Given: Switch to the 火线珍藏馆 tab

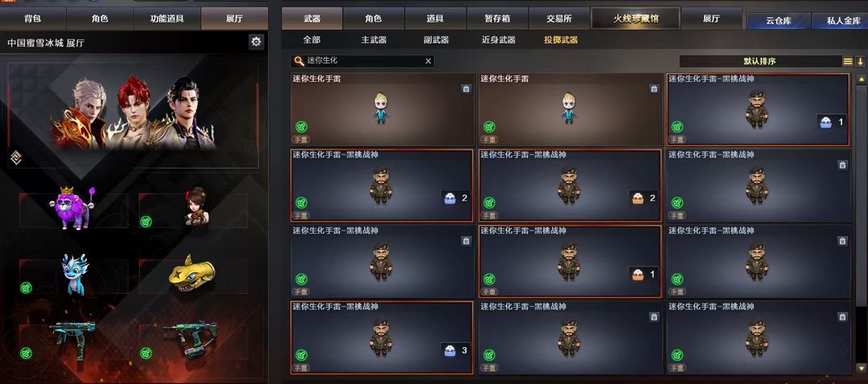Looking at the screenshot, I should 636,18.
